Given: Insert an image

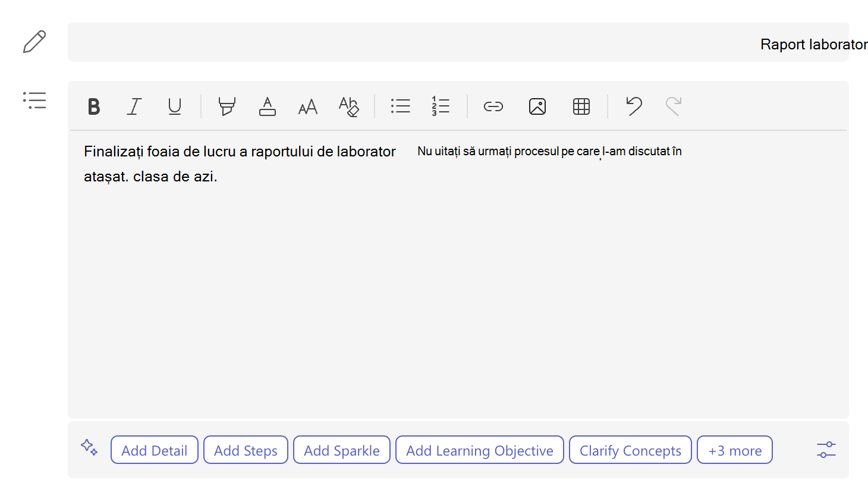Looking at the screenshot, I should pyautogui.click(x=537, y=106).
